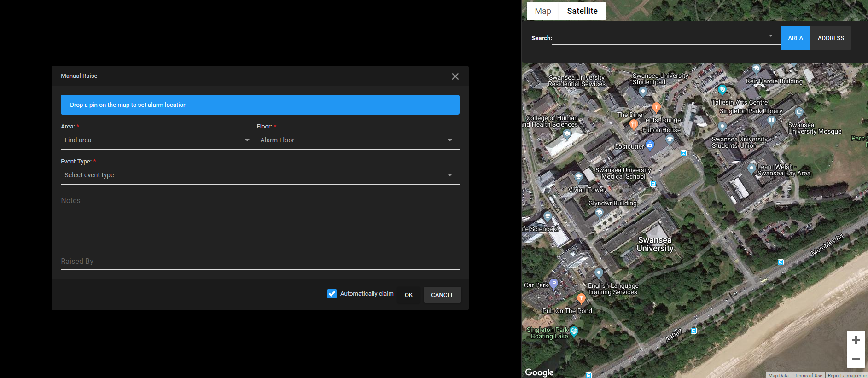Viewport: 868px width, 378px height.
Task: Click the Fulton House marker icon
Action: coord(670,139)
